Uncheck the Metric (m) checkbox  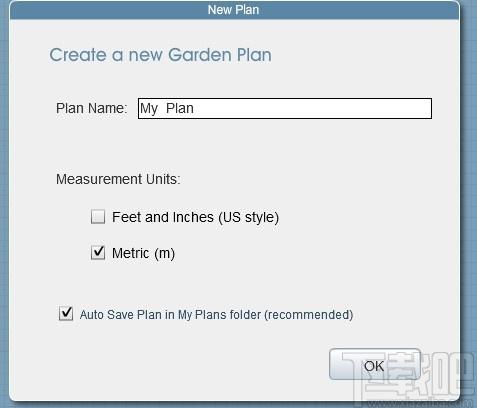[98, 252]
